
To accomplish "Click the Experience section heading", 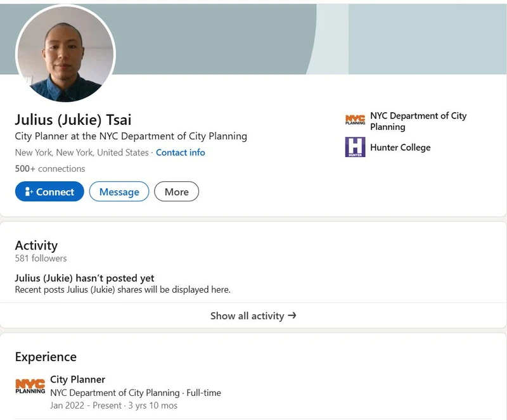I will [x=45, y=357].
